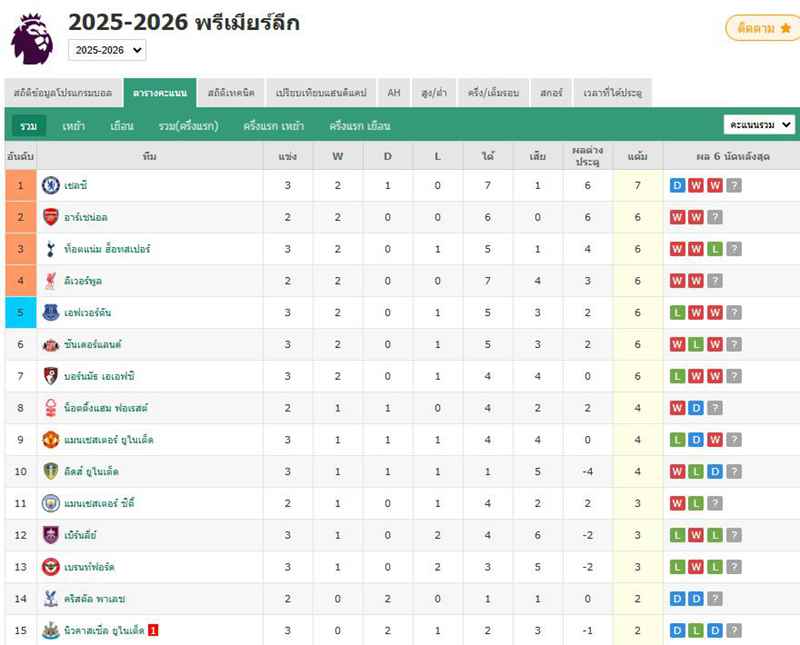Click the Chelsea (เชลซี) club crest
Image resolution: width=800 pixels, height=645 pixels.
point(51,185)
